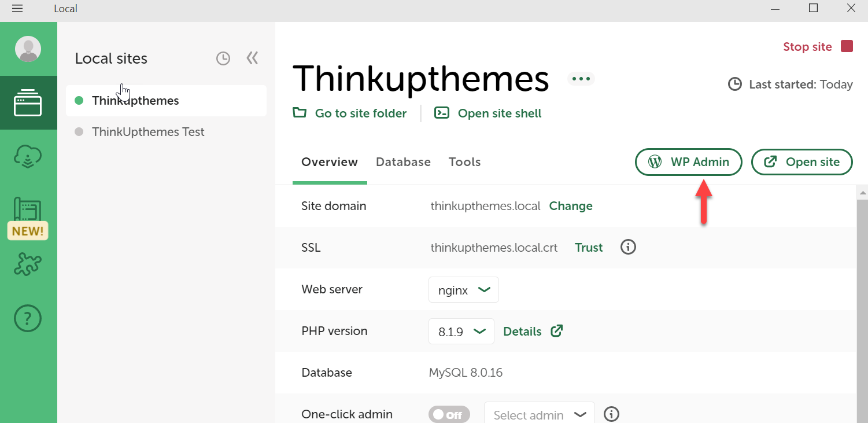Image resolution: width=868 pixels, height=423 pixels.
Task: Open the hamburger main menu
Action: coord(17,9)
